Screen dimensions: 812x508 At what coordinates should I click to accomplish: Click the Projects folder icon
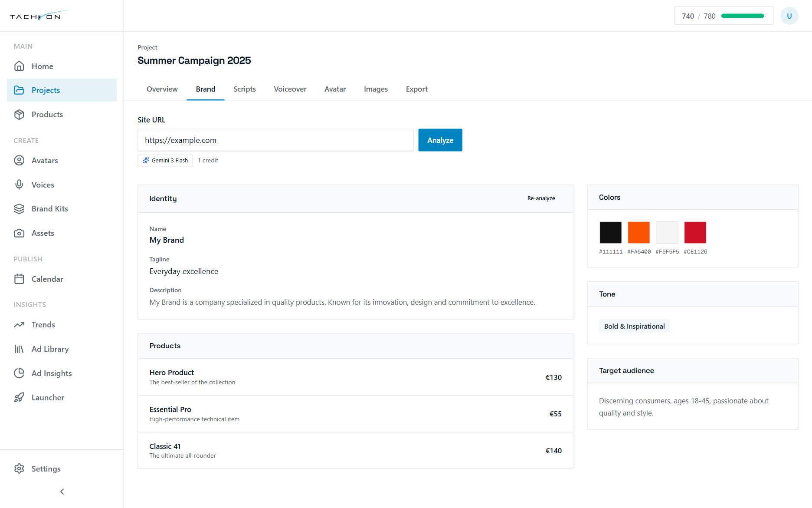click(x=19, y=90)
